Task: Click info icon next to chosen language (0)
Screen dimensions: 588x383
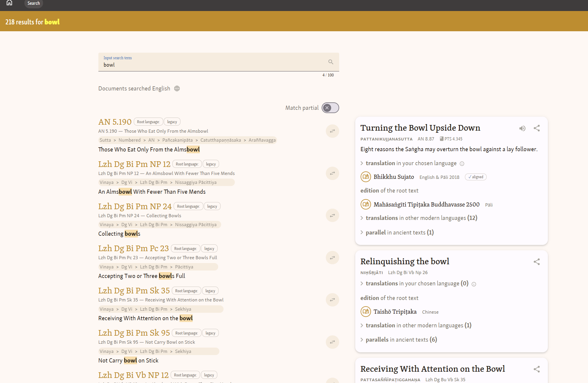Action: (474, 284)
